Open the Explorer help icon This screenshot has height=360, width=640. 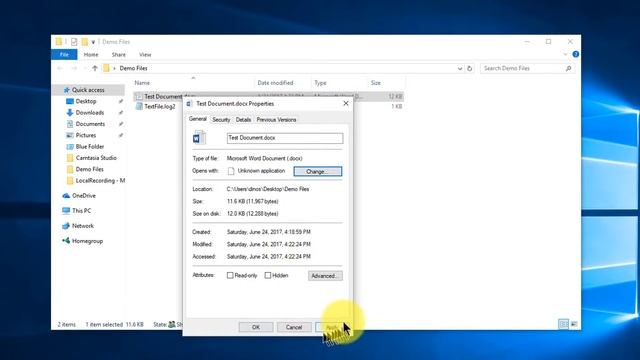(x=576, y=54)
